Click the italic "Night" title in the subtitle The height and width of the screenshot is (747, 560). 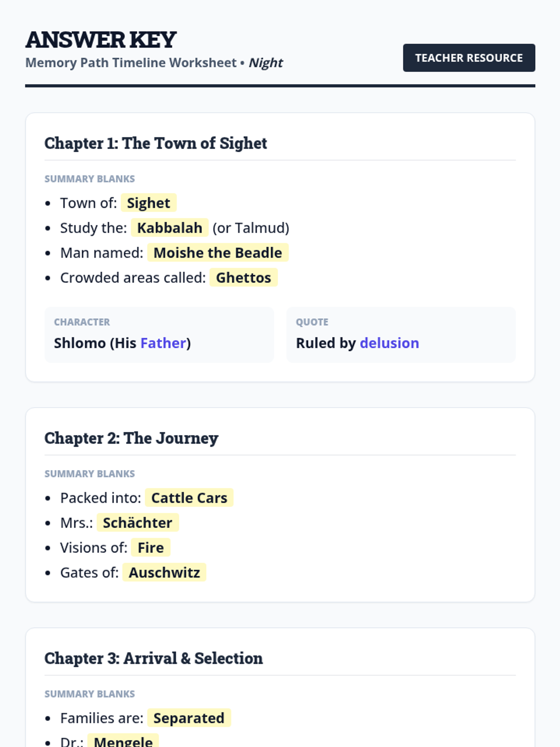point(266,63)
